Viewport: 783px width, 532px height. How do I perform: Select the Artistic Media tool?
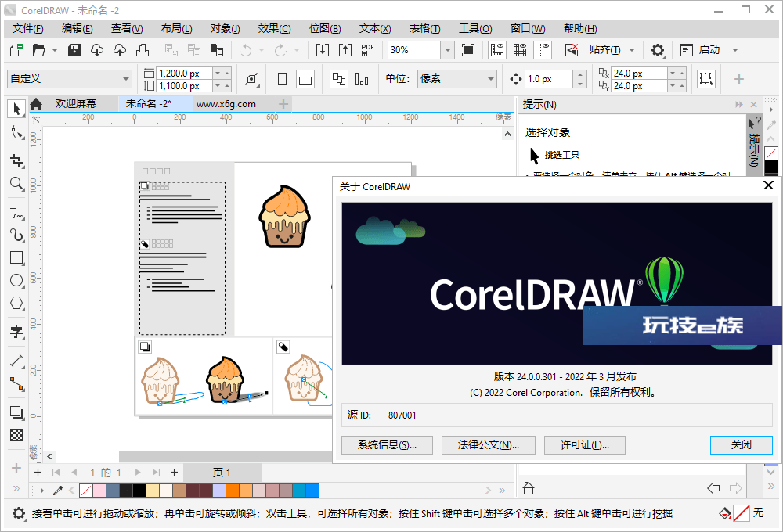click(16, 235)
